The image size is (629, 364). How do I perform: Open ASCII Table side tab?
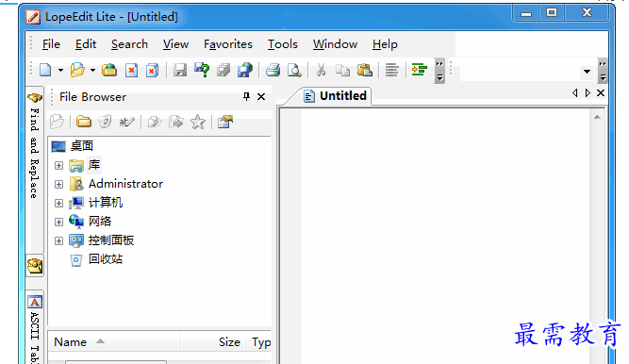pyautogui.click(x=35, y=328)
